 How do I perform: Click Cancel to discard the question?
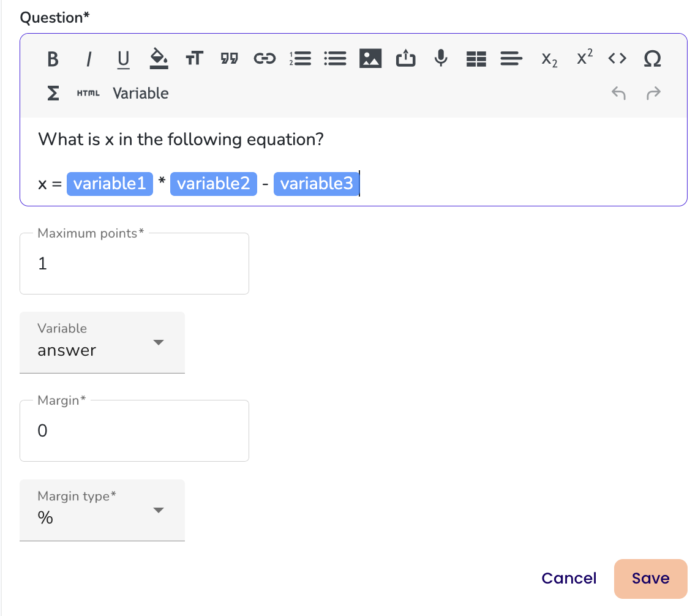click(569, 578)
